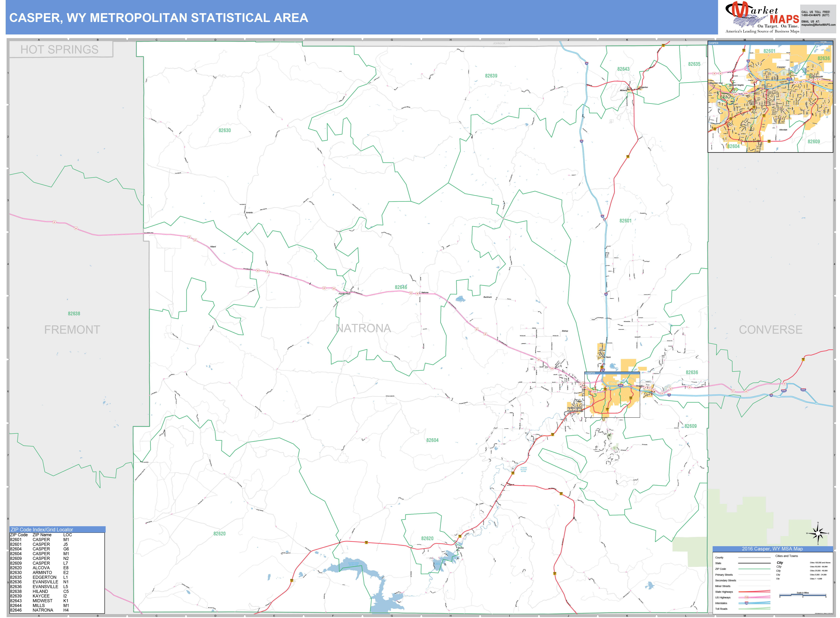Click the mapsales@MarketMAPS.com email address
The image size is (840, 618).
818,25
